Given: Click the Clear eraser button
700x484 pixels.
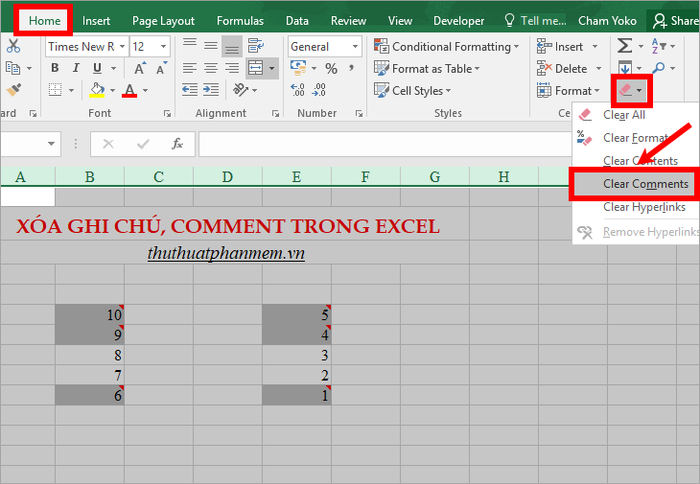Looking at the screenshot, I should pos(626,91).
